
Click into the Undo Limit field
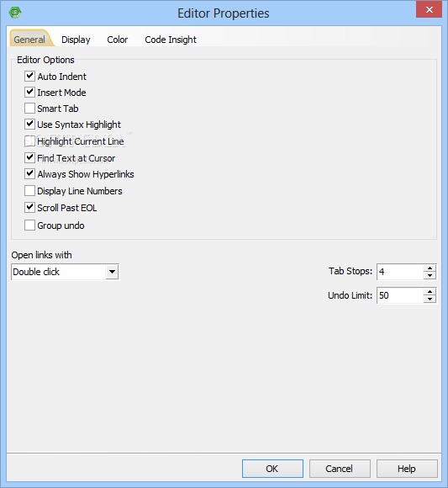tap(400, 295)
